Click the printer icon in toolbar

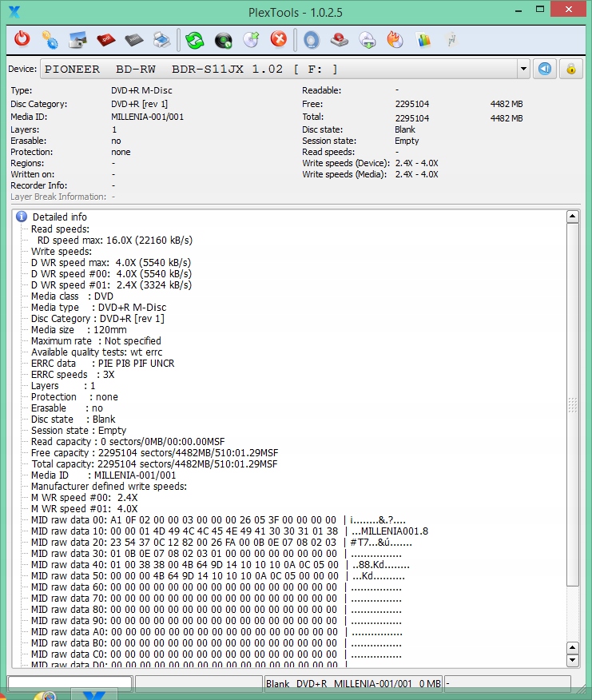click(161, 38)
